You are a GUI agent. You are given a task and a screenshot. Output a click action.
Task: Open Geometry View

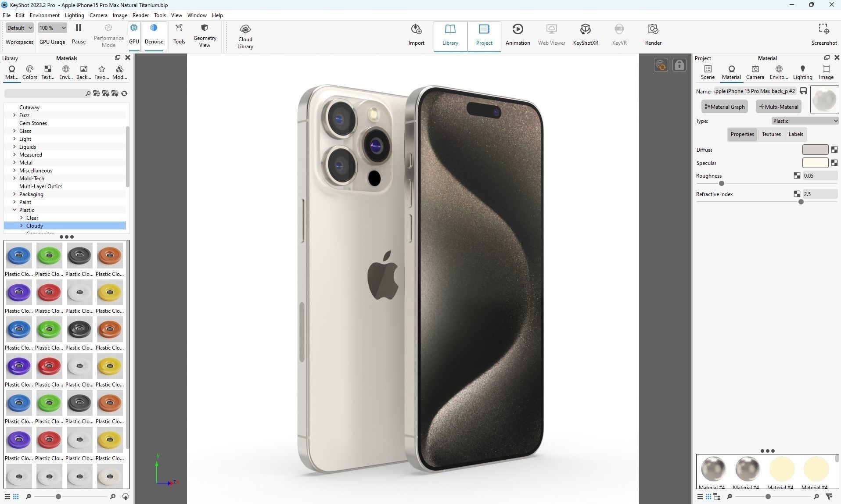click(x=205, y=35)
